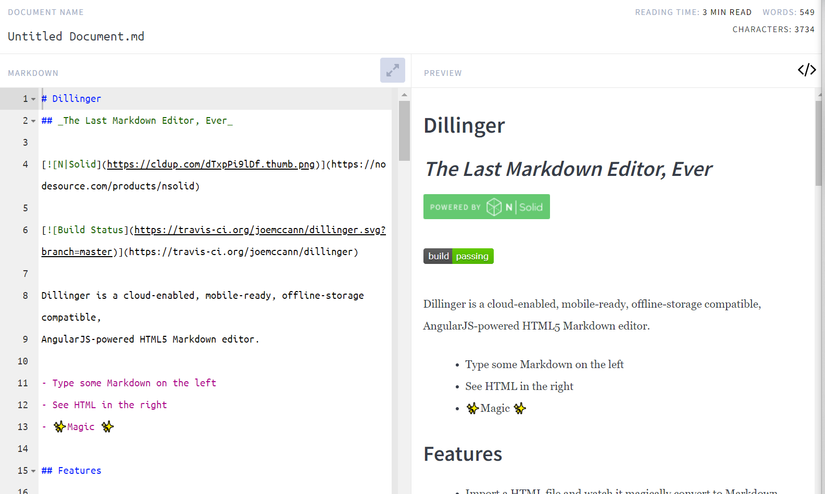Click the 'Features' heading in preview

click(x=462, y=454)
